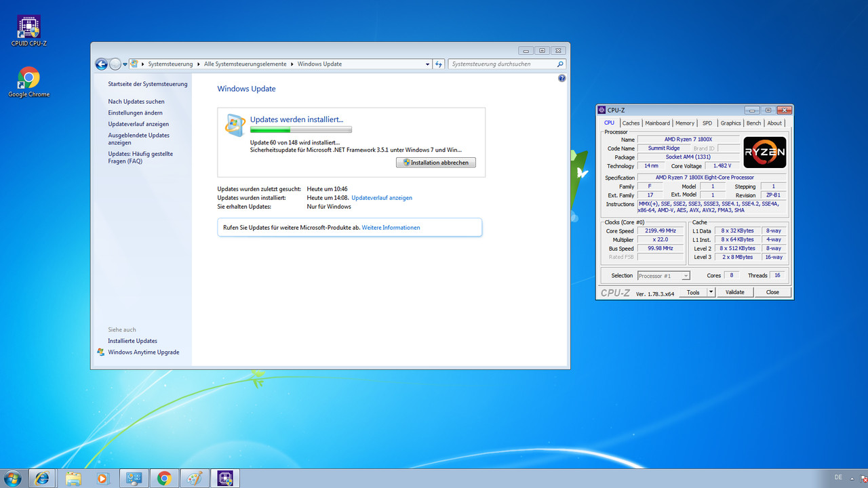Click the Validate button in CPU-Z
Screen dimensions: 868x488
click(x=734, y=292)
